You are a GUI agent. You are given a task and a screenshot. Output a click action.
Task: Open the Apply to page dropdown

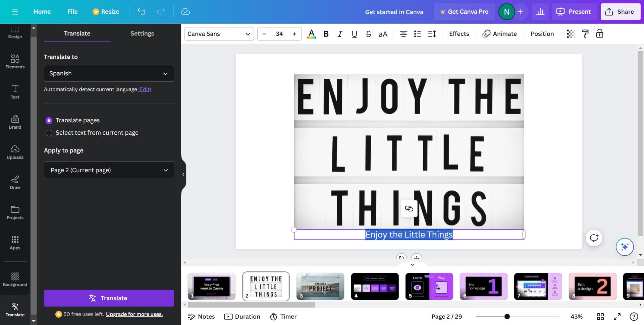[109, 170]
